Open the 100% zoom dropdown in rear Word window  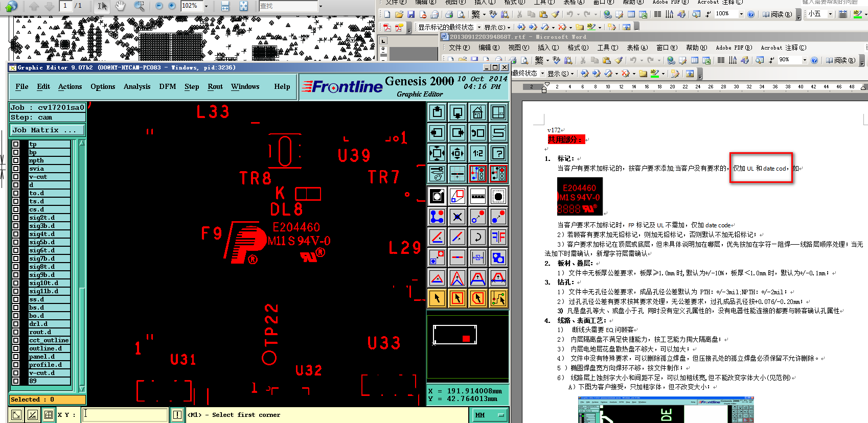pyautogui.click(x=742, y=14)
